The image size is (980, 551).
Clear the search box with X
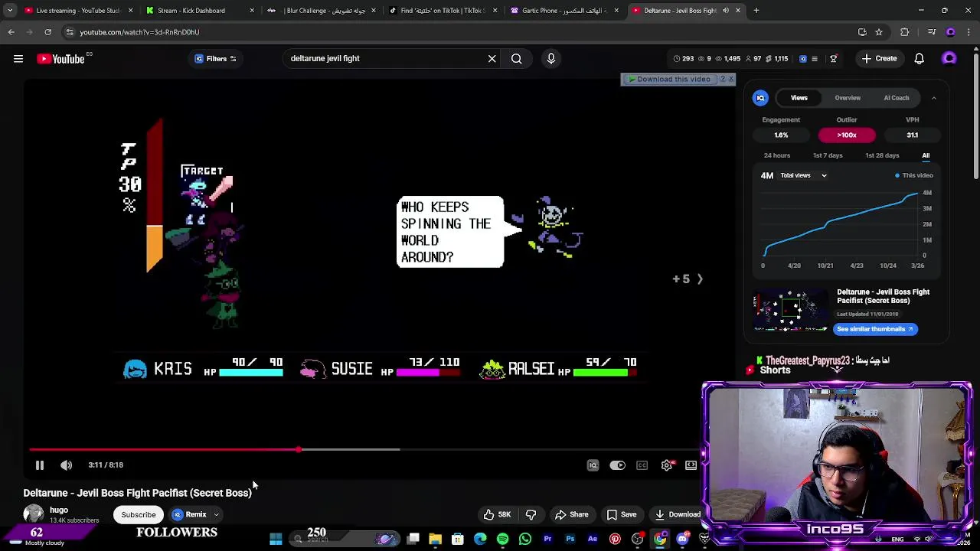point(492,58)
